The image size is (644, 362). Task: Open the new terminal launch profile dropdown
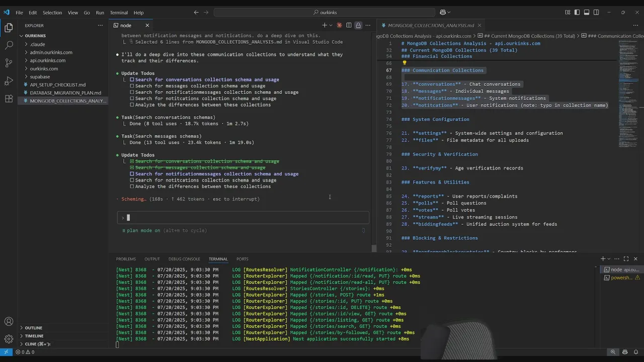coord(609,259)
